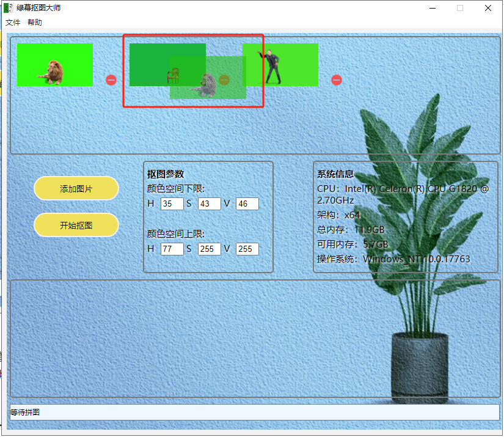The width and height of the screenshot is (504, 437).
Task: Select the dancing man thumbnail
Action: (280, 65)
